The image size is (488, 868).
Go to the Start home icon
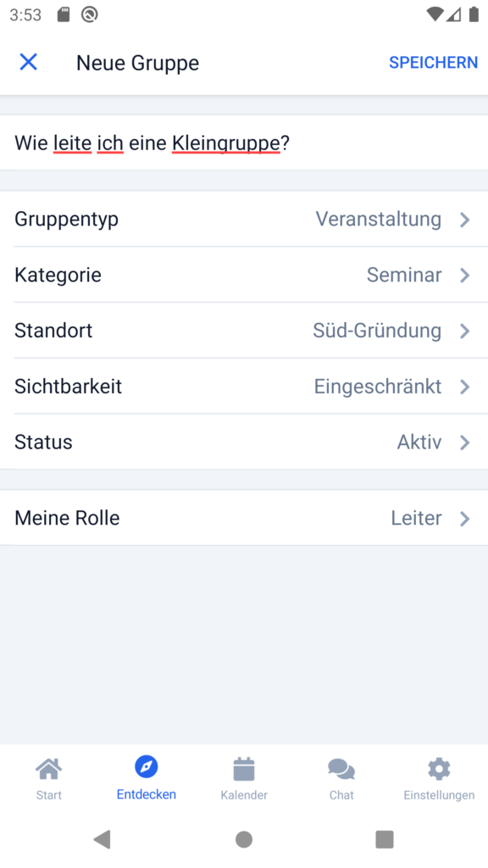[x=48, y=768]
